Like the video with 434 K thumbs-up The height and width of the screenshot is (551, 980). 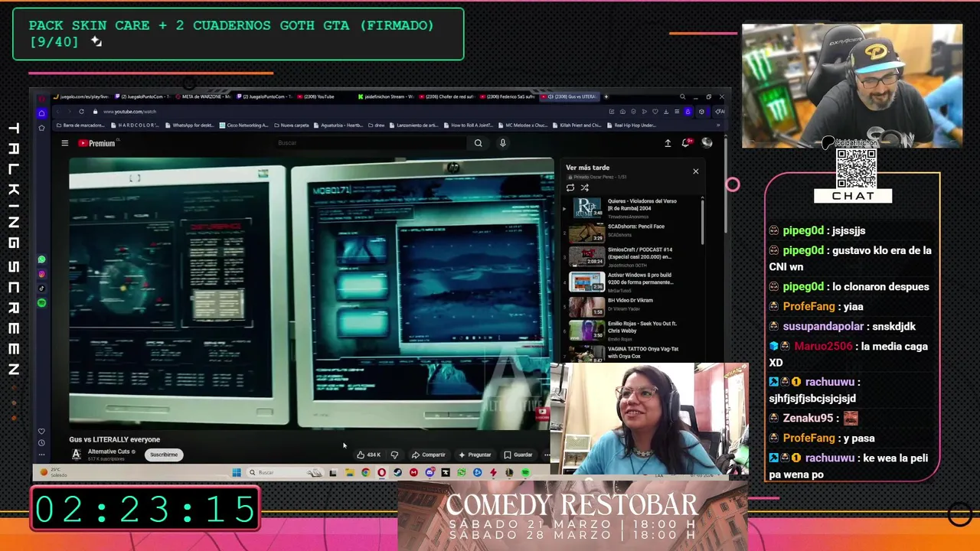tap(368, 455)
